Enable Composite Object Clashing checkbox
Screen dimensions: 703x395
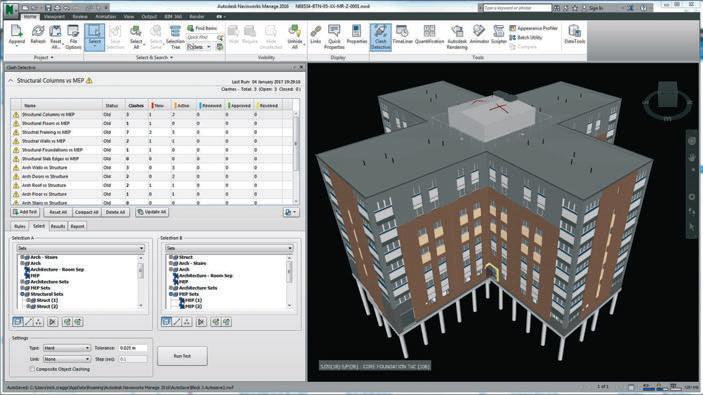click(x=32, y=369)
